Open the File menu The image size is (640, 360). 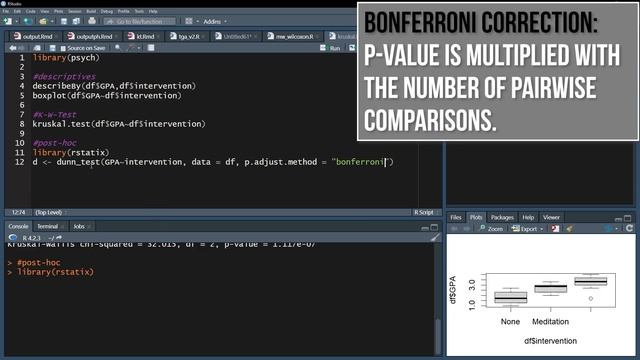[x=6, y=11]
